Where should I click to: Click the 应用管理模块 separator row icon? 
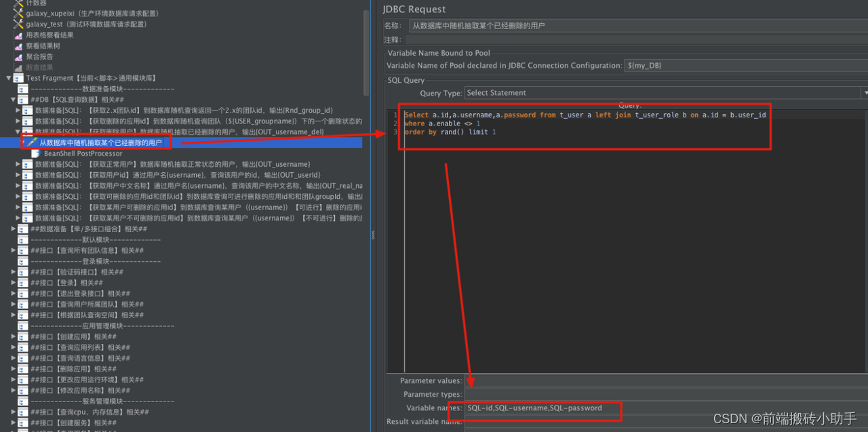pyautogui.click(x=23, y=326)
